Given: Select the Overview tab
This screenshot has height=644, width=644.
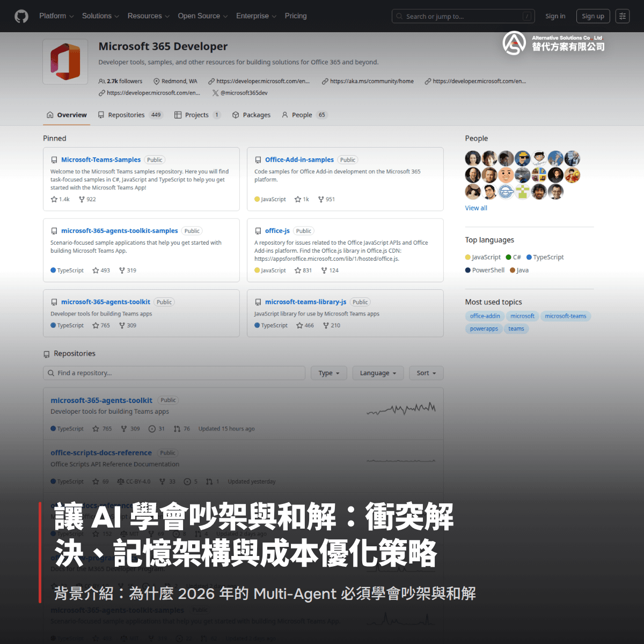Looking at the screenshot, I should (x=67, y=115).
